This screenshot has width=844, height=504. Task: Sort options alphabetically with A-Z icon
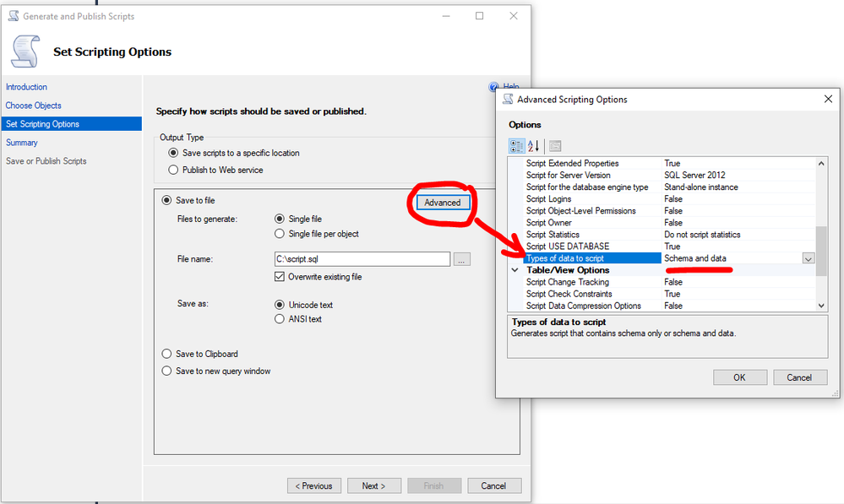[533, 146]
